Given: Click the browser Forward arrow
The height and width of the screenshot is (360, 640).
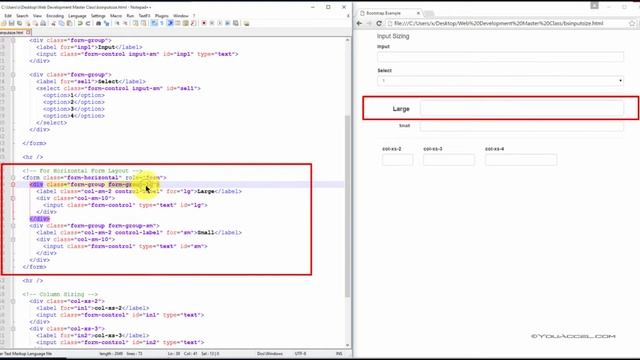Looking at the screenshot, I should point(369,23).
